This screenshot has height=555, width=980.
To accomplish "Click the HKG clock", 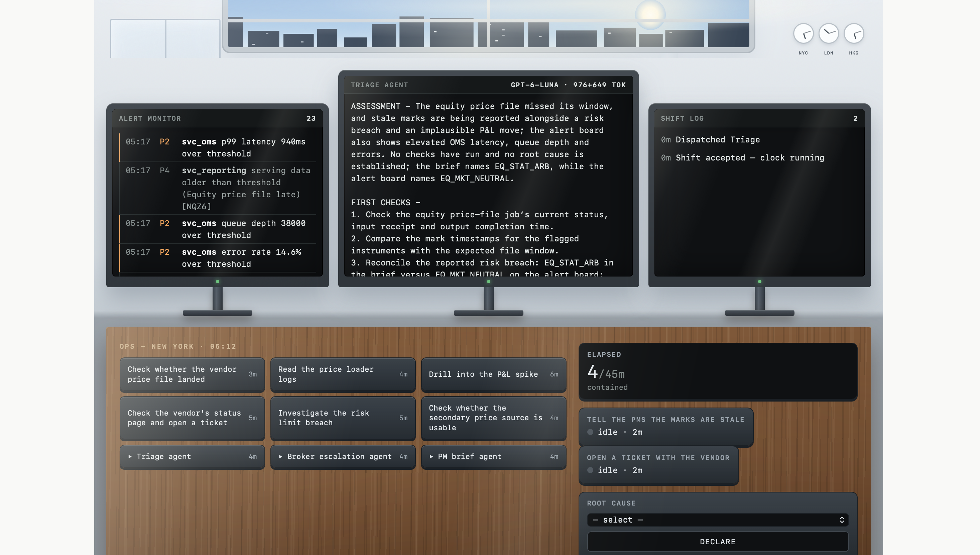I will (x=854, y=34).
